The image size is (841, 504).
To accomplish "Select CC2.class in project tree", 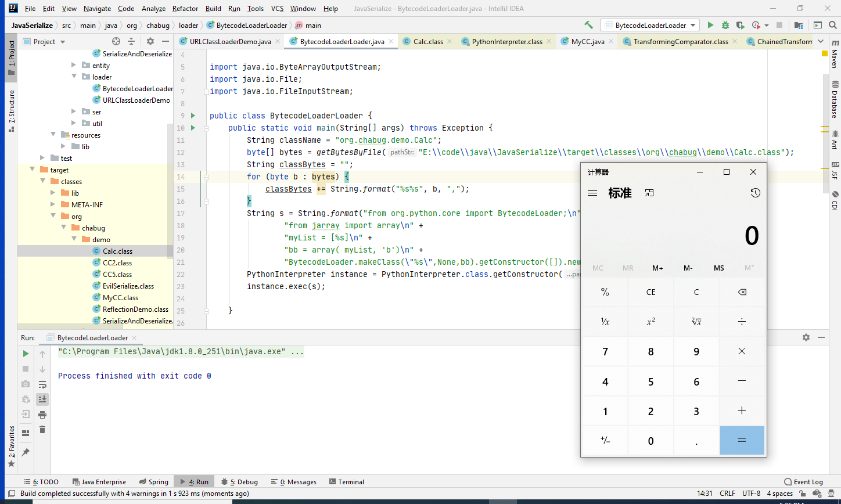I will coord(117,262).
